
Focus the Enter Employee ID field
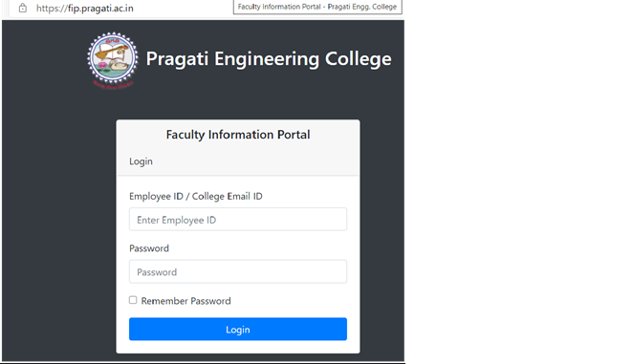pos(238,220)
